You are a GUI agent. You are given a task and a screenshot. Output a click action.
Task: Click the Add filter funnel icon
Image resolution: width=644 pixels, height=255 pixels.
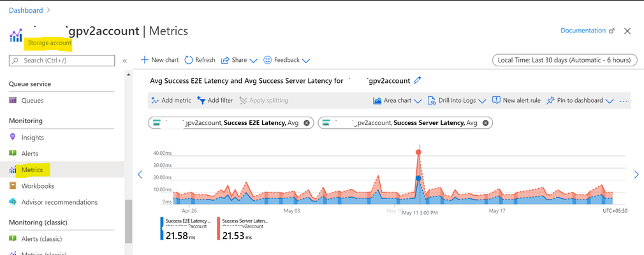[201, 100]
